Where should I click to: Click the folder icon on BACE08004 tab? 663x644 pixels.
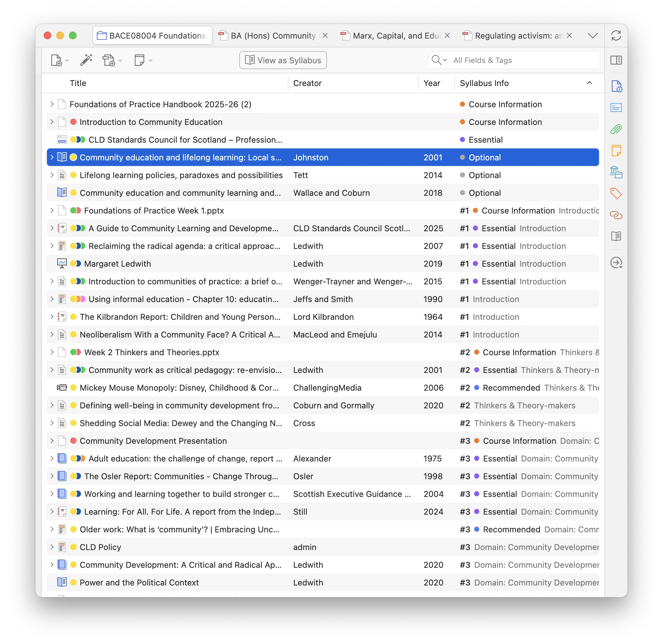click(102, 35)
